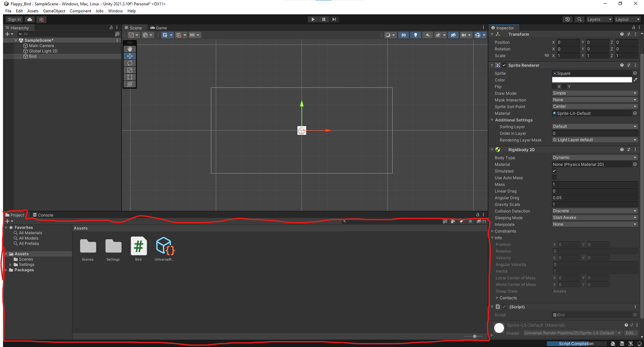Pick color with the eyedropper icon
The width and height of the screenshot is (644, 347).
[635, 80]
